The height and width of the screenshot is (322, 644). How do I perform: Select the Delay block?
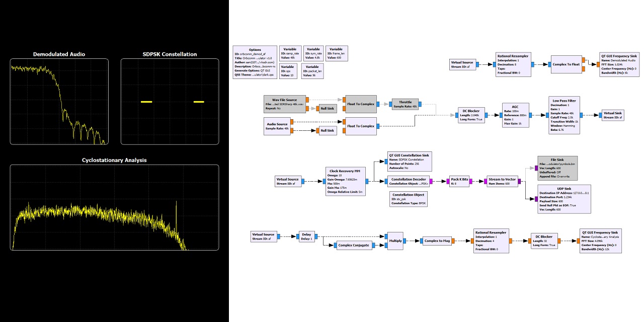(306, 237)
